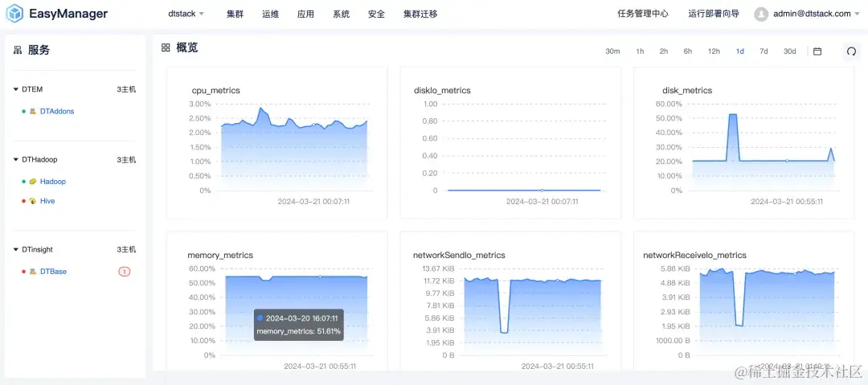The height and width of the screenshot is (385, 868).
Task: Click the diskIo_metrics chart
Action: coord(523,147)
